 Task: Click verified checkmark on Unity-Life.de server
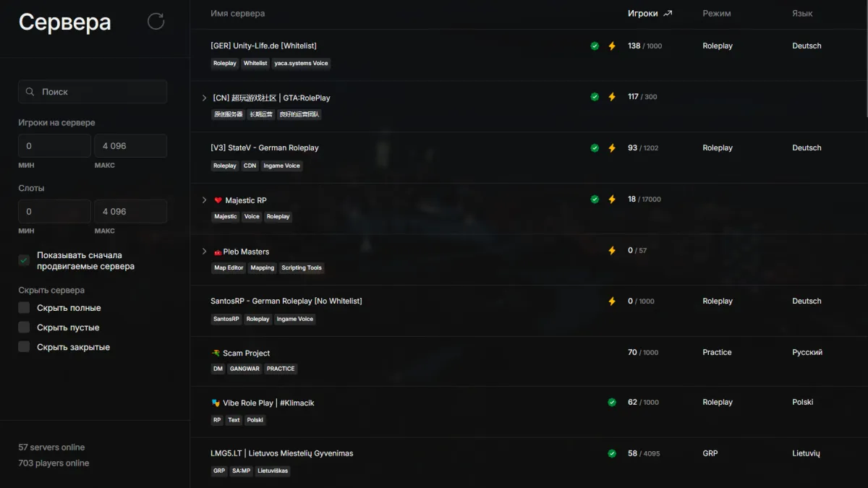(x=595, y=46)
